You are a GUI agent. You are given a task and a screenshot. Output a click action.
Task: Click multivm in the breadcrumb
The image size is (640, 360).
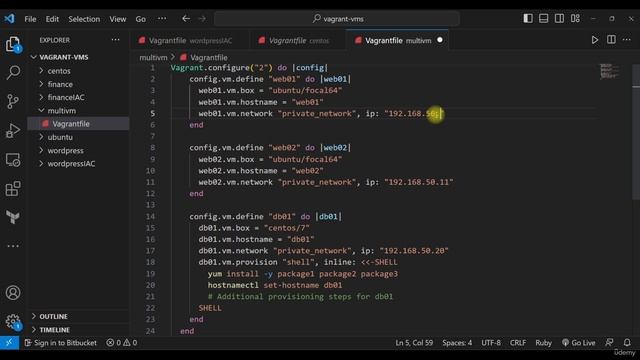click(153, 58)
